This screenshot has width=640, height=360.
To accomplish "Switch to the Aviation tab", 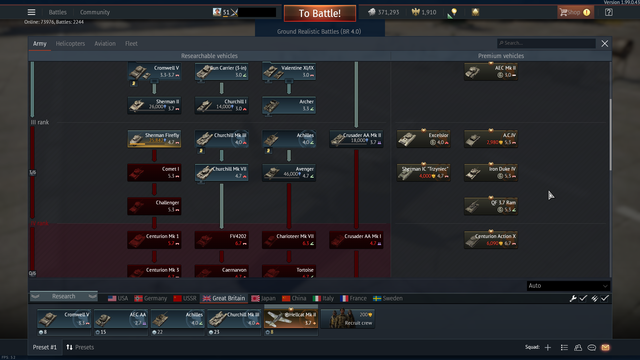I will [105, 44].
